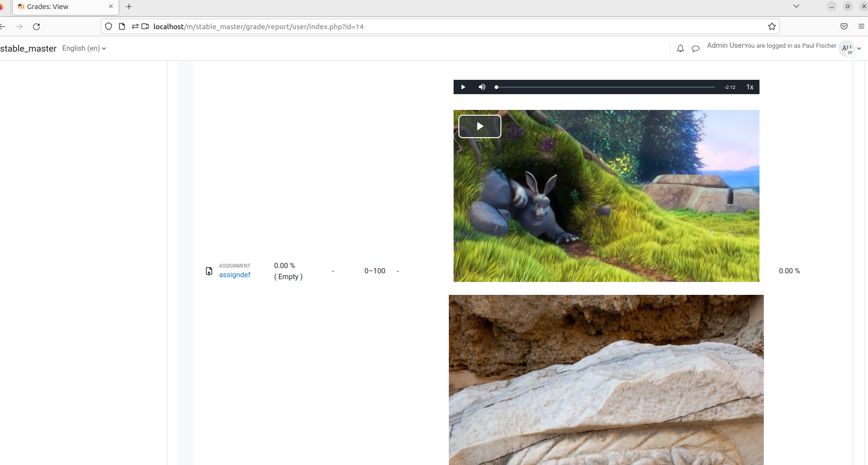Bookmark this page with the star

771,27
